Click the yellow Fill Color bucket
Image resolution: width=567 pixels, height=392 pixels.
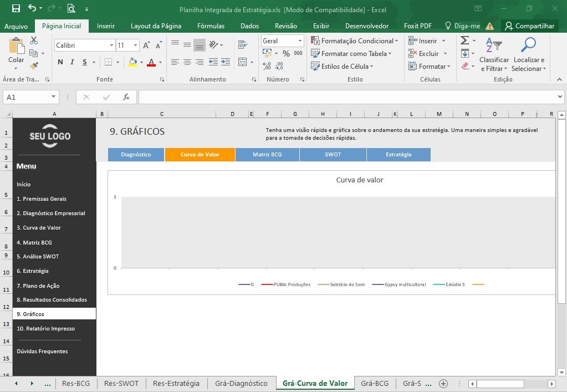132,62
